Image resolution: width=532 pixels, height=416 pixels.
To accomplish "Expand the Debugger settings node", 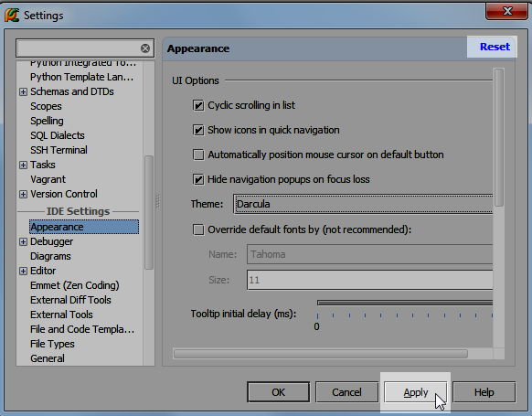I will click(x=23, y=241).
